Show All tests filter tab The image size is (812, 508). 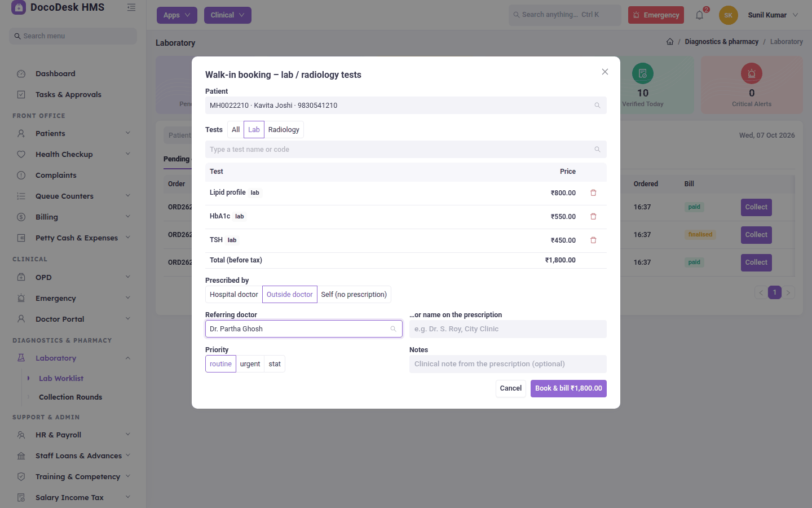click(236, 130)
